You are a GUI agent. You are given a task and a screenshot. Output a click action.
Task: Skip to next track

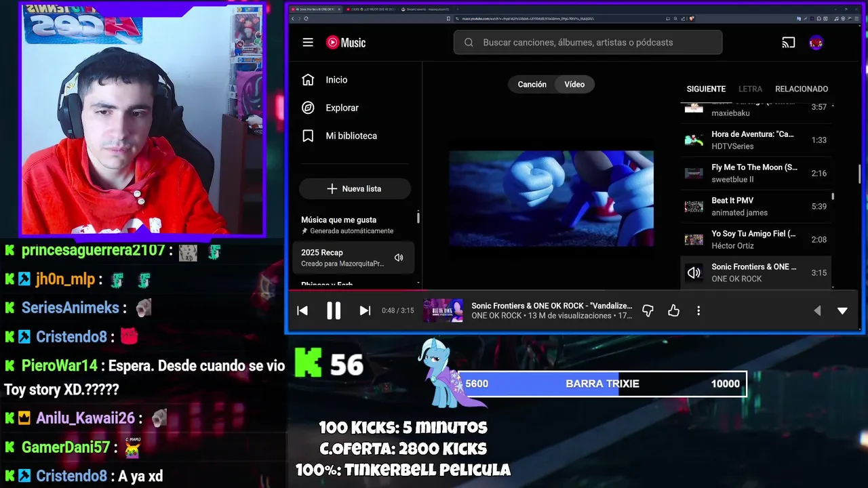[x=365, y=310]
